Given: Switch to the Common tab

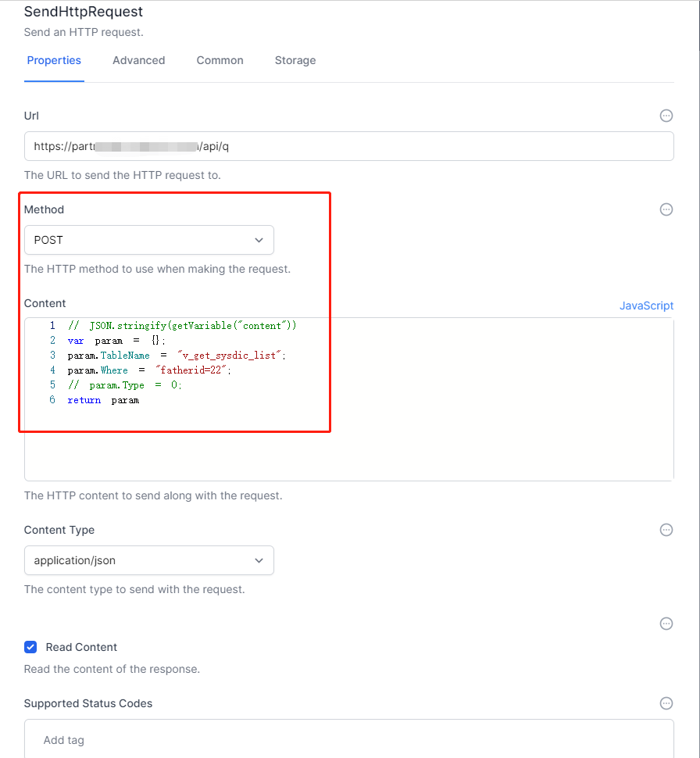Looking at the screenshot, I should [x=220, y=60].
